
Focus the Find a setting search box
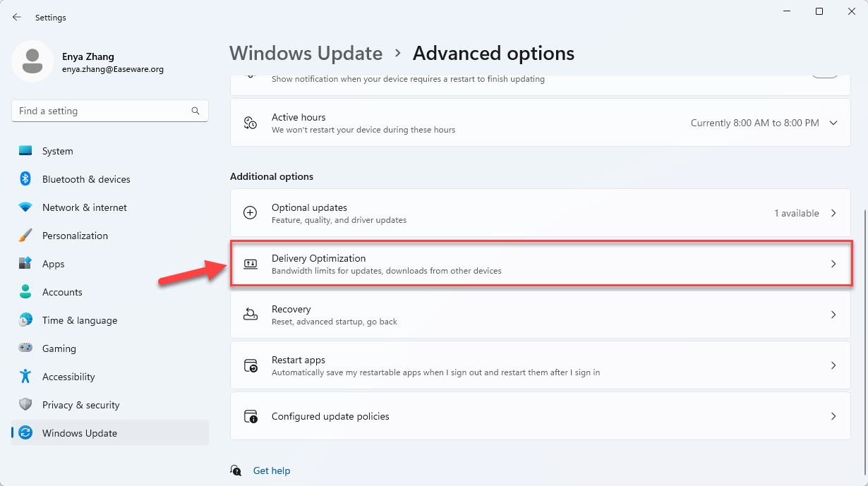pyautogui.click(x=110, y=111)
